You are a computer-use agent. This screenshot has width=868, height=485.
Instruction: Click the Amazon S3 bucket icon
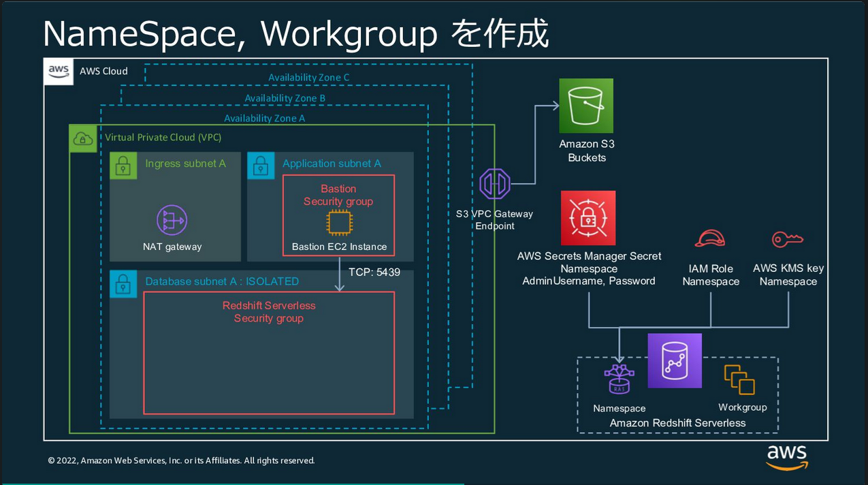586,106
